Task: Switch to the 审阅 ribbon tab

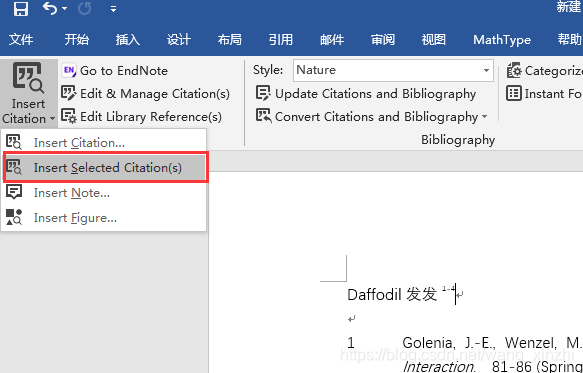Action: (383, 39)
